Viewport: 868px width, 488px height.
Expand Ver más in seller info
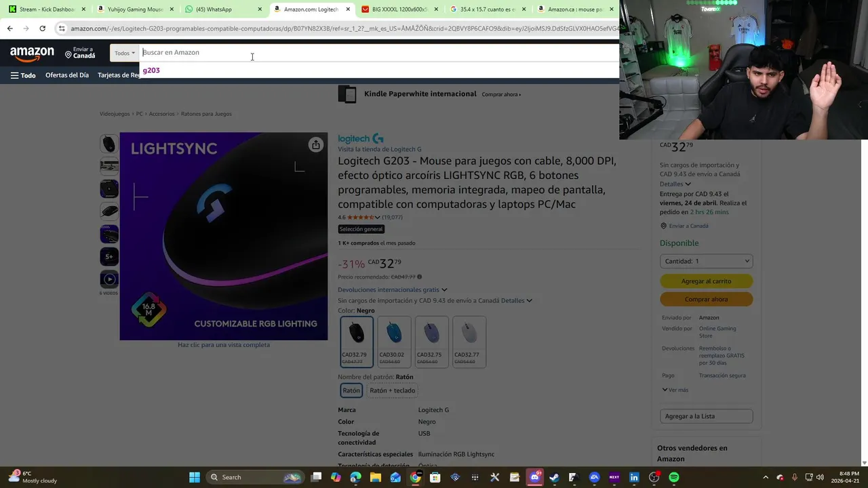[675, 390]
